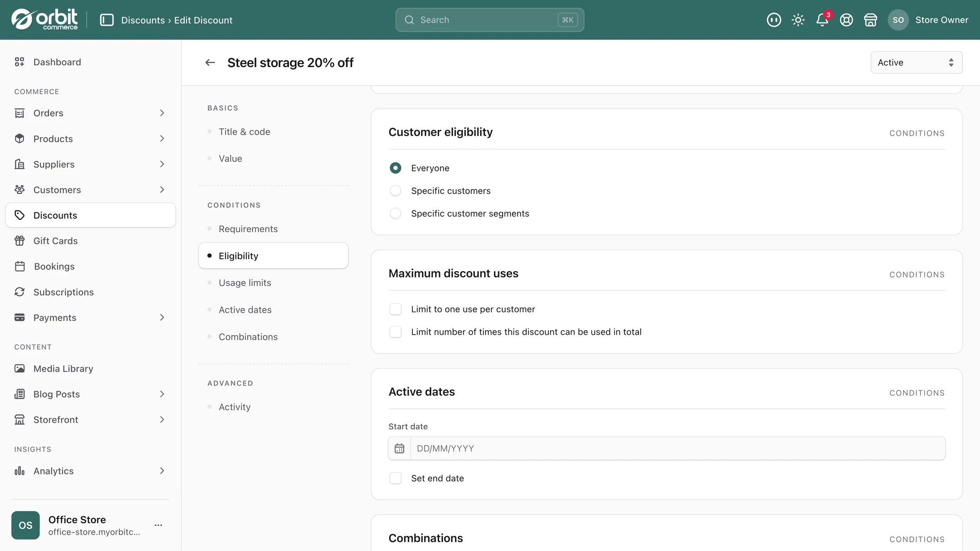
Task: Open Dashboard in the sidebar
Action: (90, 62)
